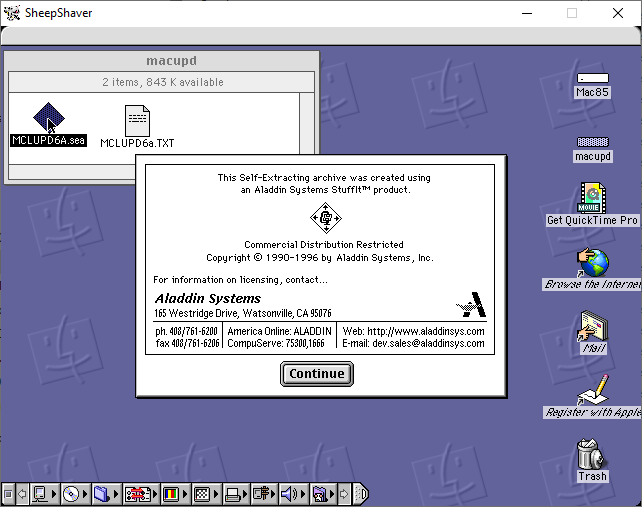
Task: Click the 'This Self-Extracting archive was created using' line
Action: (x=324, y=177)
